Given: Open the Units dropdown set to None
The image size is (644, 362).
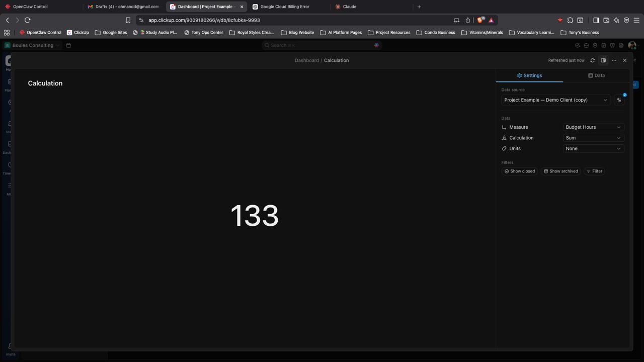Looking at the screenshot, I should pyautogui.click(x=593, y=149).
